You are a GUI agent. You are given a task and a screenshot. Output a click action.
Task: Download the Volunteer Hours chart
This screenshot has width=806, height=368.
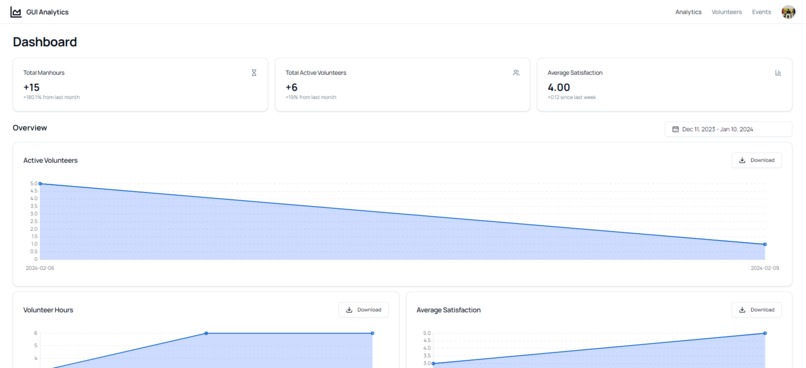click(x=363, y=310)
